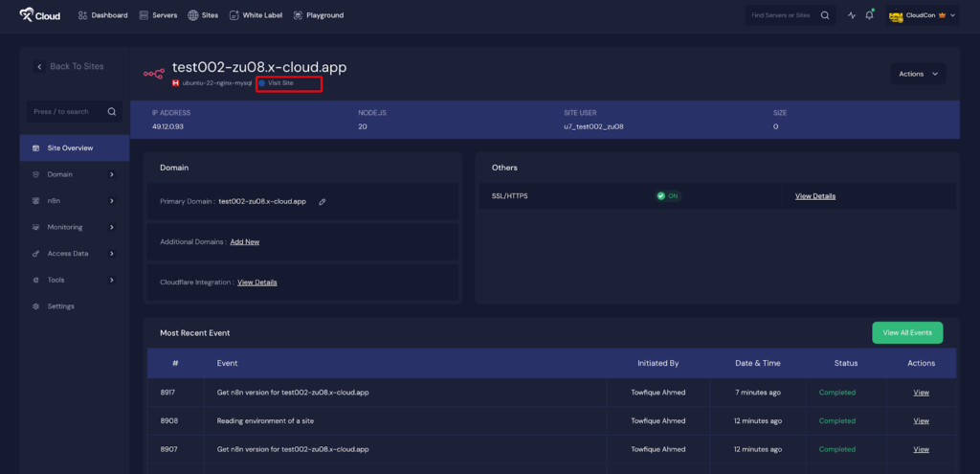Click the Visit Site link

pyautogui.click(x=280, y=83)
